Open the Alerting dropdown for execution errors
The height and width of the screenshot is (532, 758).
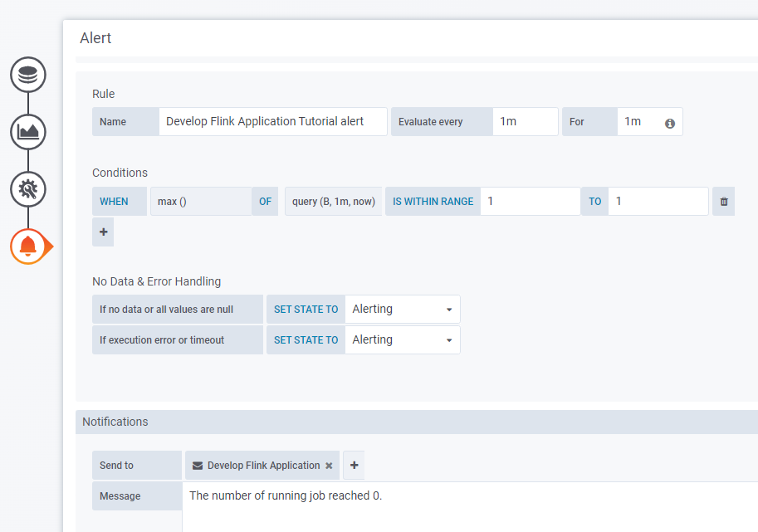click(x=403, y=339)
